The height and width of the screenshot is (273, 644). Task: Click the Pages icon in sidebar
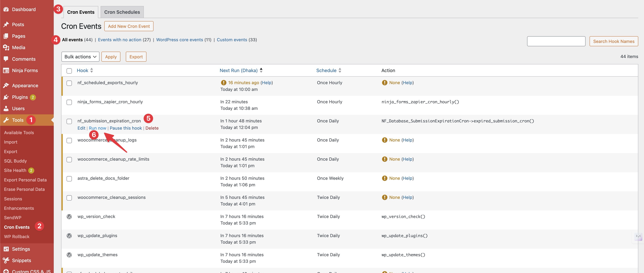(6, 36)
